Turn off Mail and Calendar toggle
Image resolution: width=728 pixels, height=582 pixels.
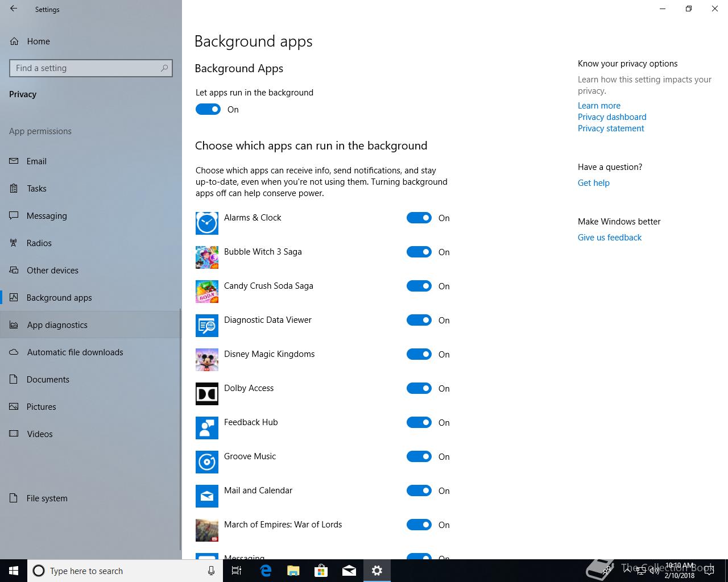click(x=419, y=490)
